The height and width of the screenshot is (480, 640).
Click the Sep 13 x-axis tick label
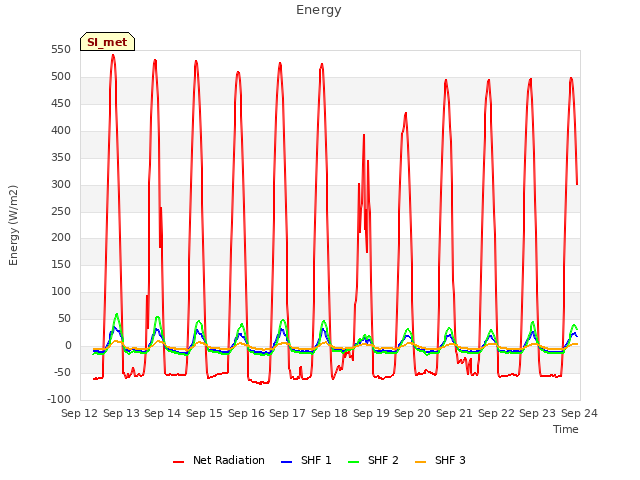pos(121,413)
